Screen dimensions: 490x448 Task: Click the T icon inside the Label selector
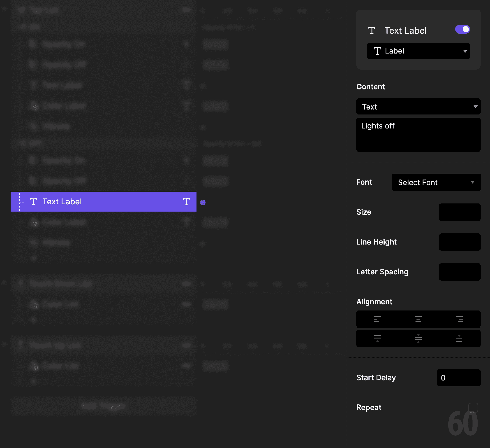click(377, 51)
